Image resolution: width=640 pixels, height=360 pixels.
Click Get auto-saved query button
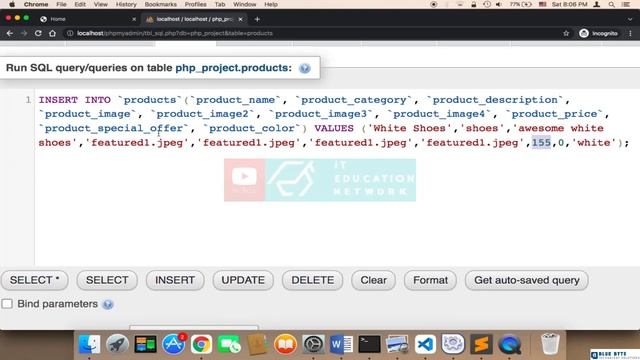click(x=527, y=280)
